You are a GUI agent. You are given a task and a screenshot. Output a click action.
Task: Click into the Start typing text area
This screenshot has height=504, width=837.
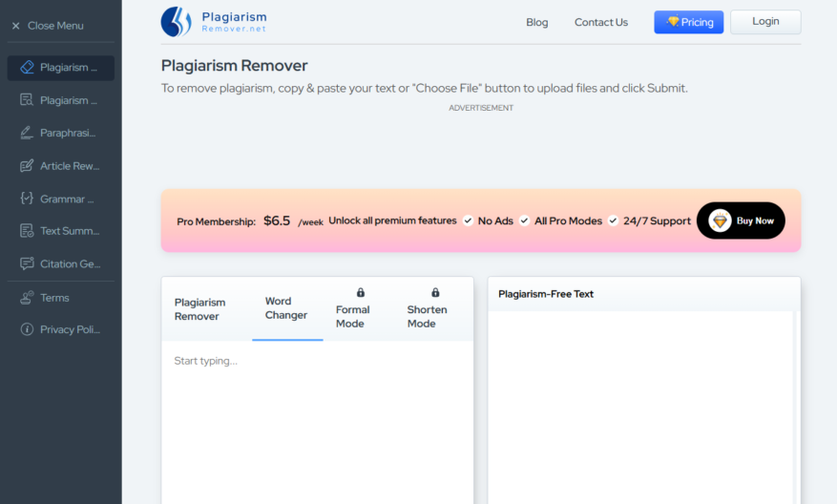point(318,422)
